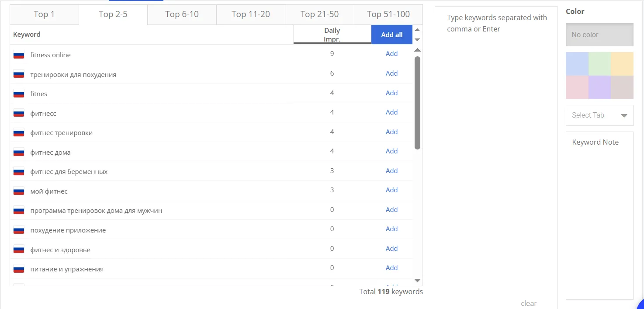Click the keyword list scrollbar thumb
This screenshot has height=309, width=644.
click(417, 103)
